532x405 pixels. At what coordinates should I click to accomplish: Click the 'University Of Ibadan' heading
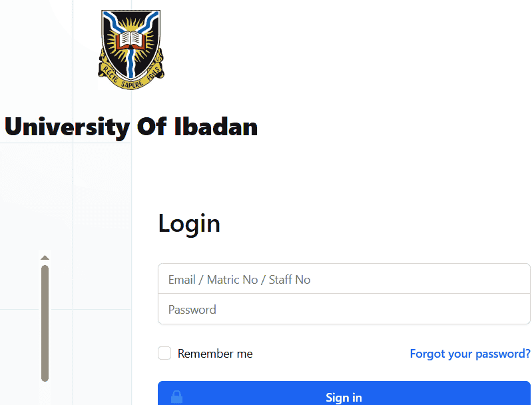click(131, 127)
